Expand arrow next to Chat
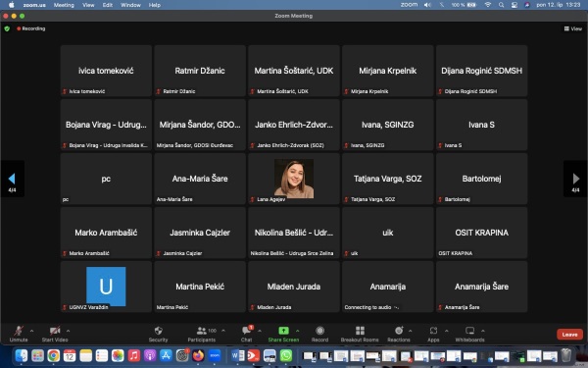Viewport: 588px width, 368px height. coord(260,331)
